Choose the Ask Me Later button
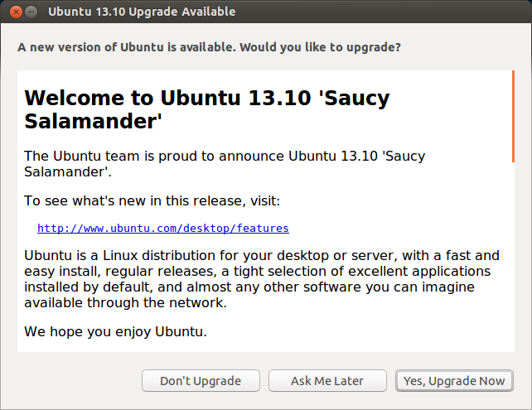Viewport: 532px width, 410px height. [327, 381]
